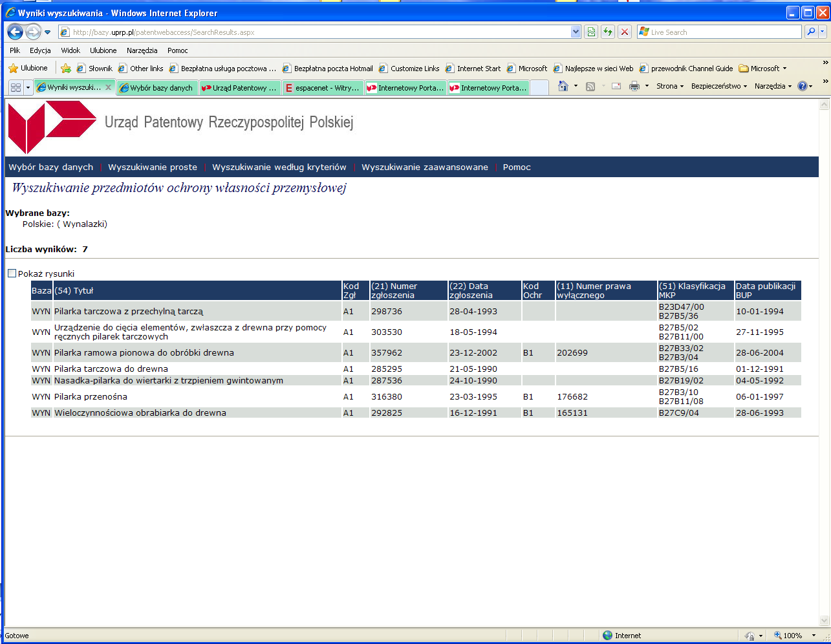Open the przewodnik Channel Guide favorite
Image resolution: width=831 pixels, height=644 pixels.
coord(687,68)
